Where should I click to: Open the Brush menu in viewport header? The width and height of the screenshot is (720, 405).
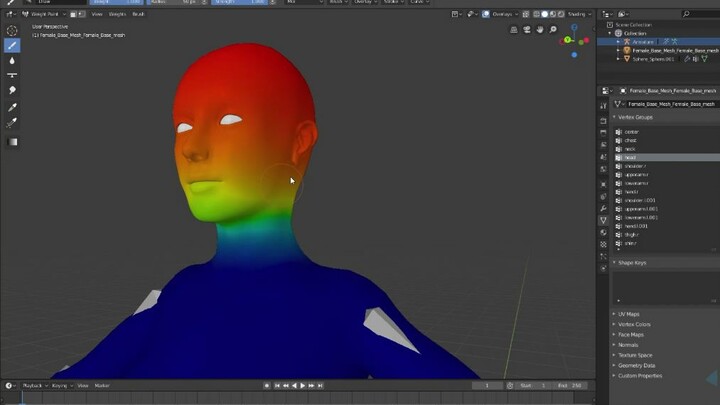[138, 14]
